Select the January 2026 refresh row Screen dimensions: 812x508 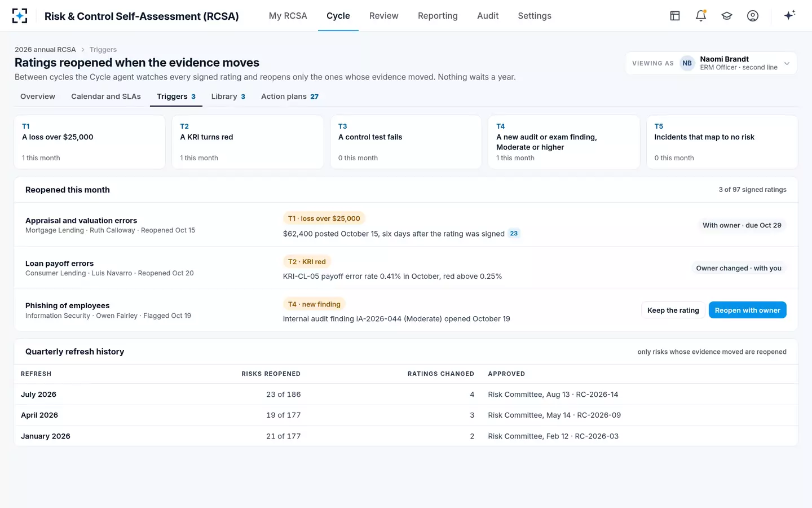[x=406, y=436]
